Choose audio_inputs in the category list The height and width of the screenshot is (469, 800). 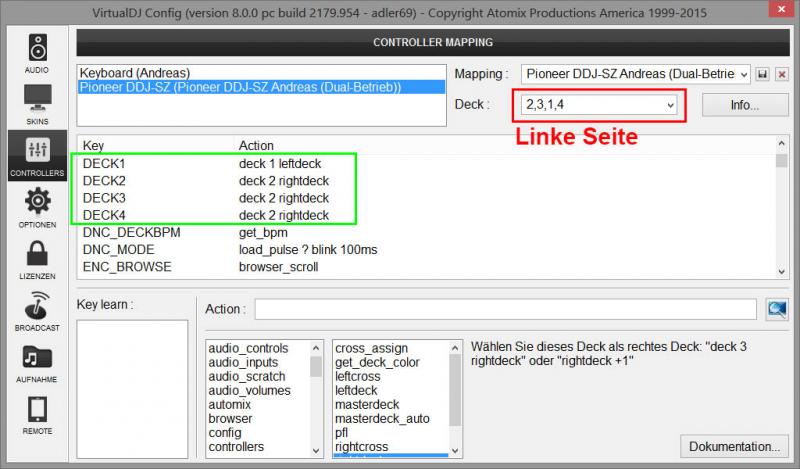243,362
